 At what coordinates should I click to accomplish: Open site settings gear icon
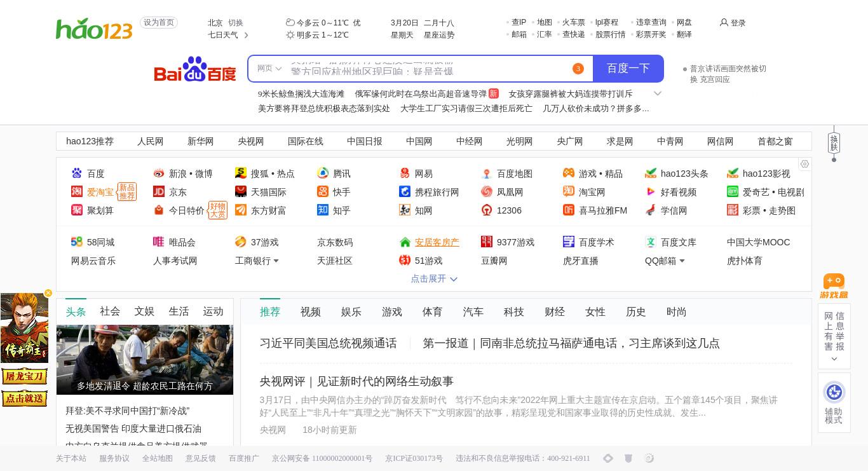(804, 164)
